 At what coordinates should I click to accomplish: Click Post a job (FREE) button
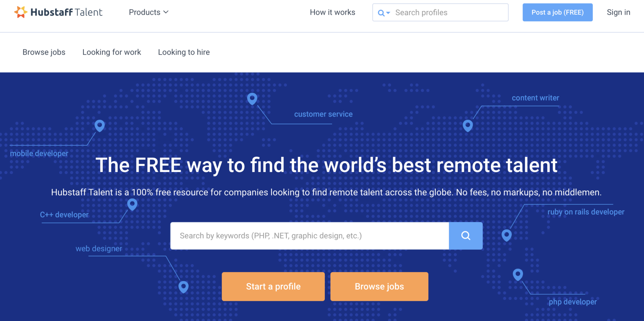click(x=558, y=13)
